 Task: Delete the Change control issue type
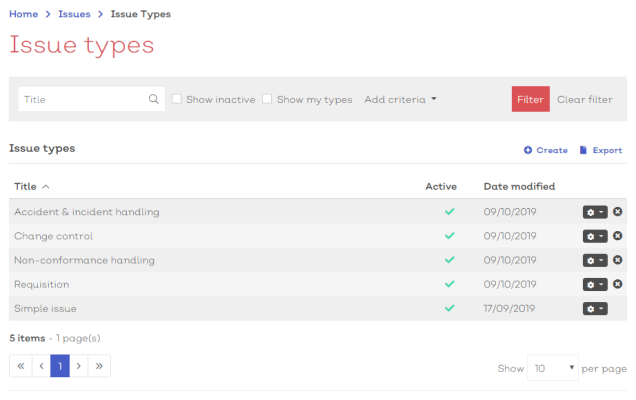tap(617, 236)
